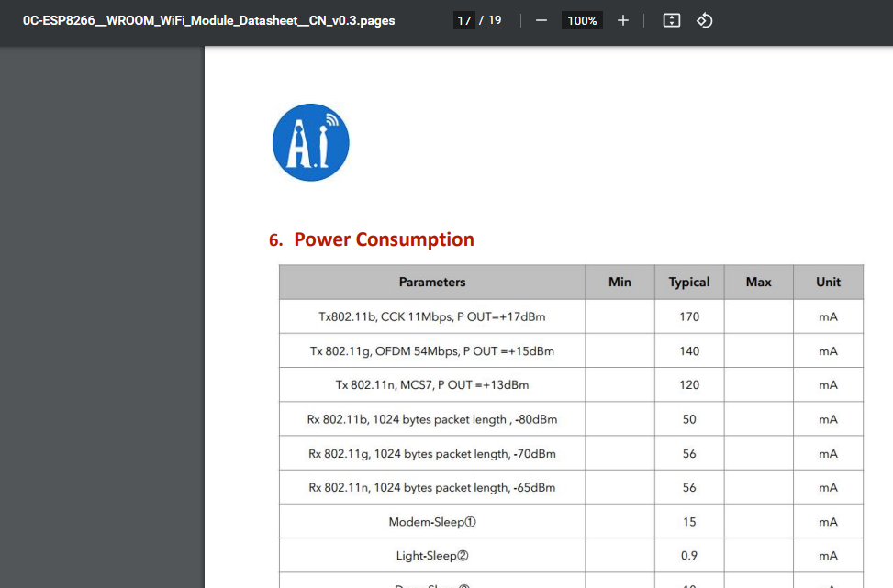
Task: Click the total page count '19'
Action: [495, 20]
